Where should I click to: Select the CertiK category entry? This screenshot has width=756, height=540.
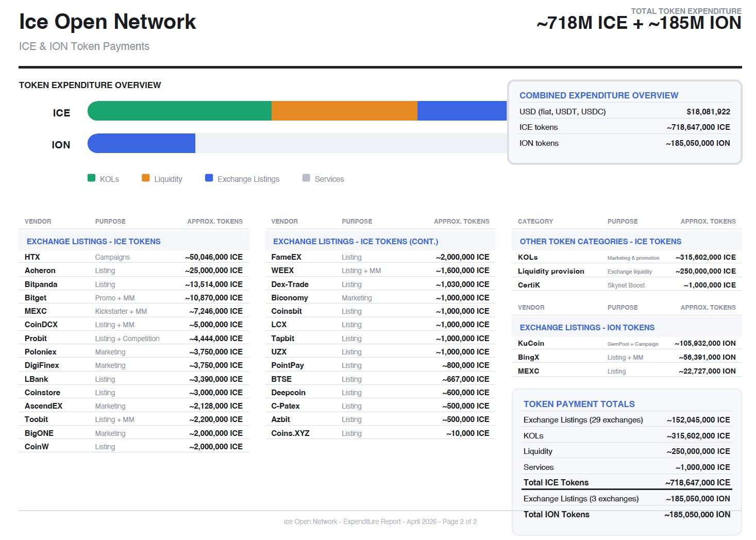[x=529, y=285]
